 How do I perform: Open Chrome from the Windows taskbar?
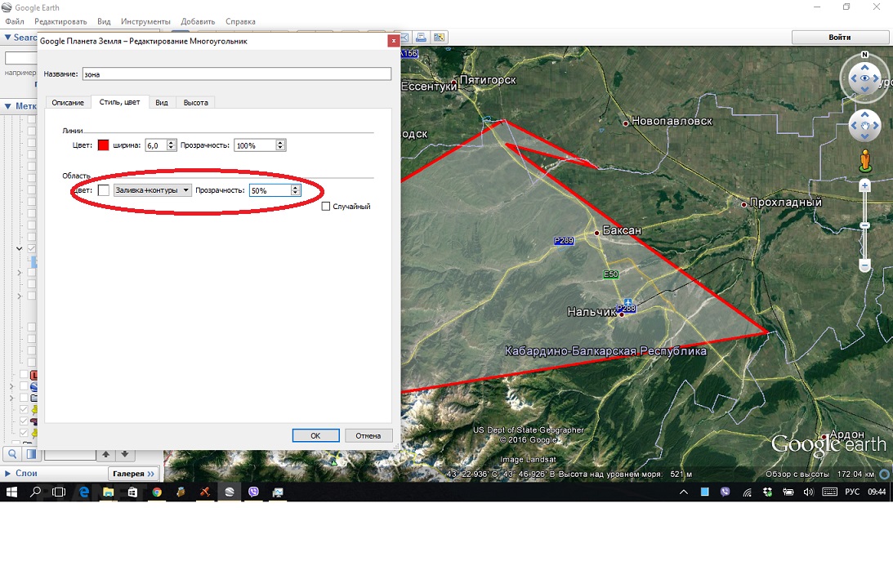click(x=157, y=492)
